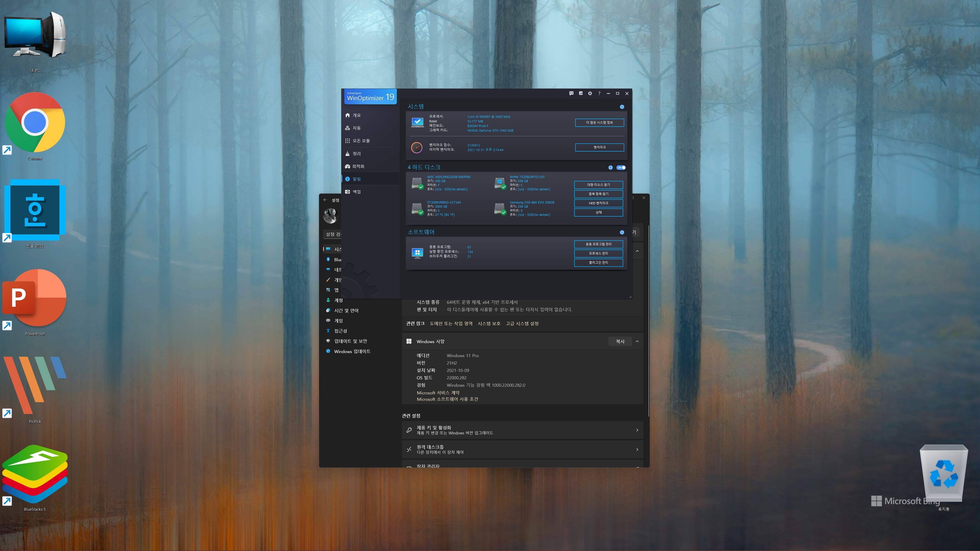Click the Settings search field
This screenshot has width=980, height=551.
pos(333,234)
